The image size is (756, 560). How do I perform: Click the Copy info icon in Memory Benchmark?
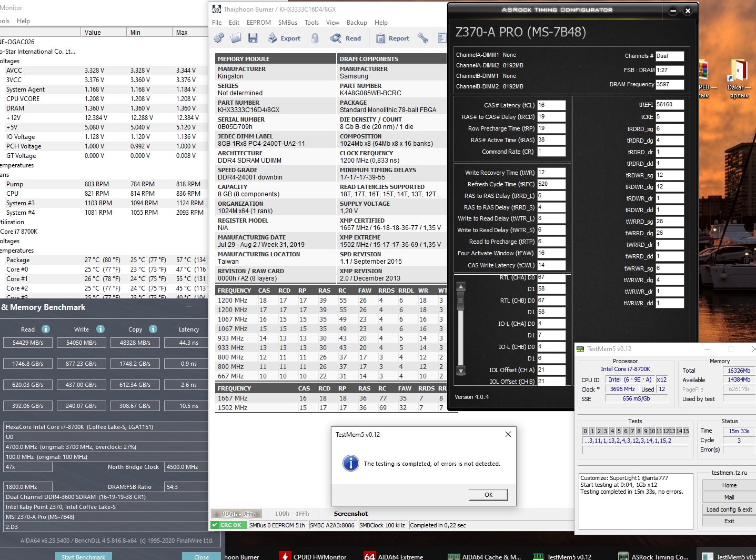(x=153, y=329)
